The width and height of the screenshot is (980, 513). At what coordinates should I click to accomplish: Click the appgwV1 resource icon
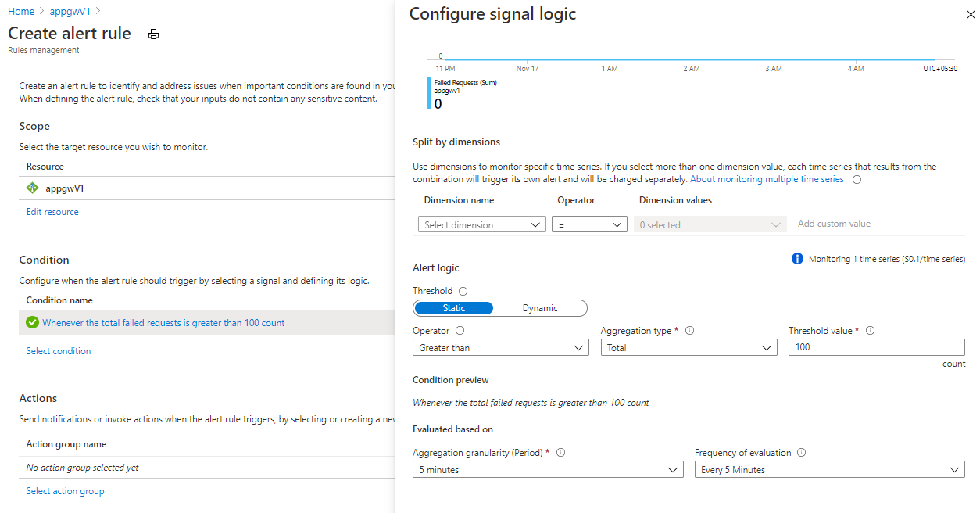(33, 188)
